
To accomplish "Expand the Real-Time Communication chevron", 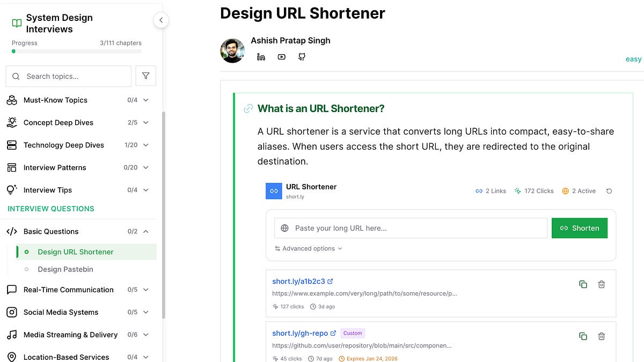I will click(x=146, y=290).
